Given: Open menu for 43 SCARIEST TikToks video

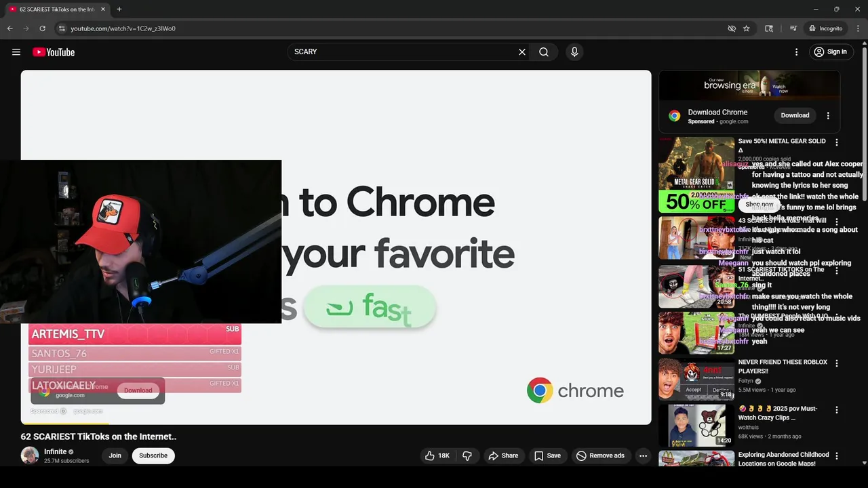Looking at the screenshot, I should coord(837,222).
